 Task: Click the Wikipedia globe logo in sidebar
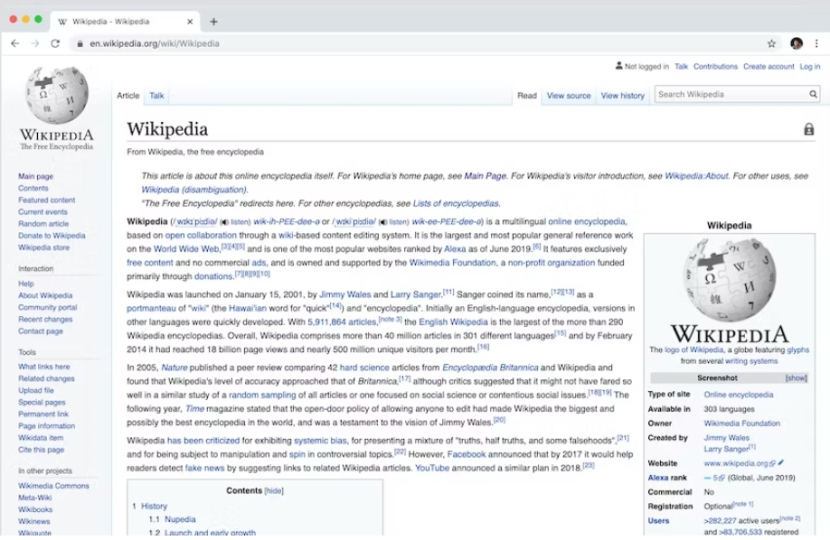click(x=57, y=95)
